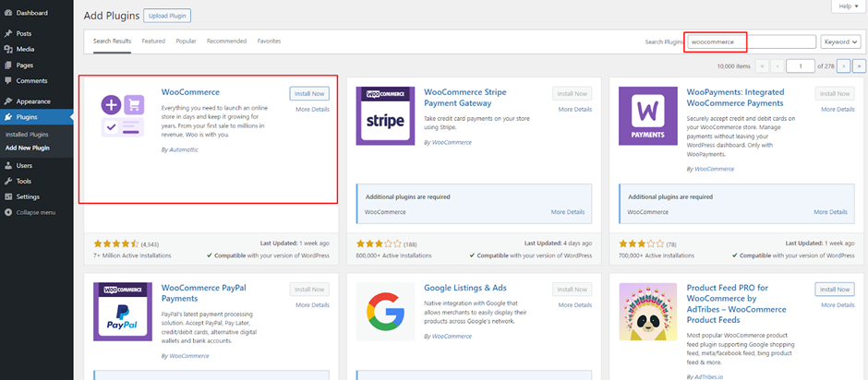Screen dimensions: 868x380
Task: Open the Automattic author link
Action: pyautogui.click(x=184, y=150)
